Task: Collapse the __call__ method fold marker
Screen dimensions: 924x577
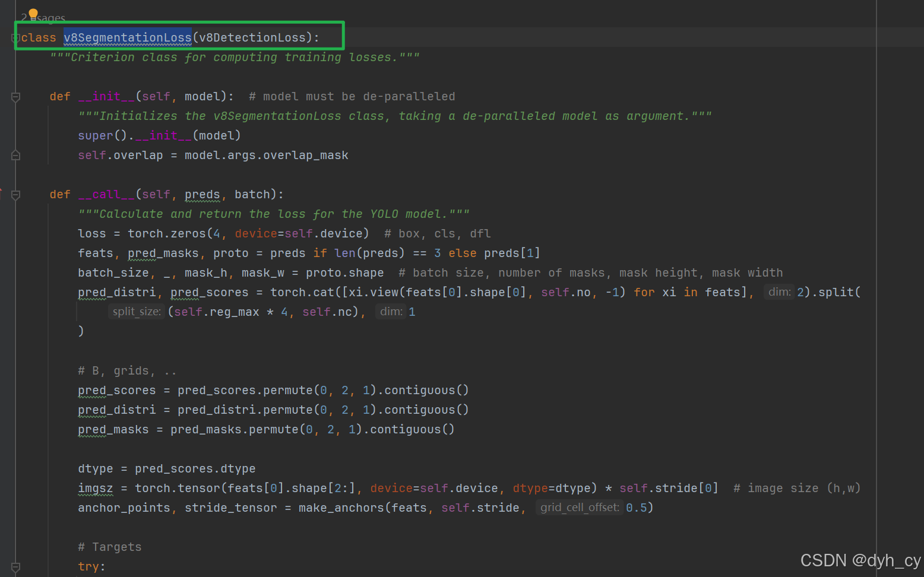Action: point(15,194)
